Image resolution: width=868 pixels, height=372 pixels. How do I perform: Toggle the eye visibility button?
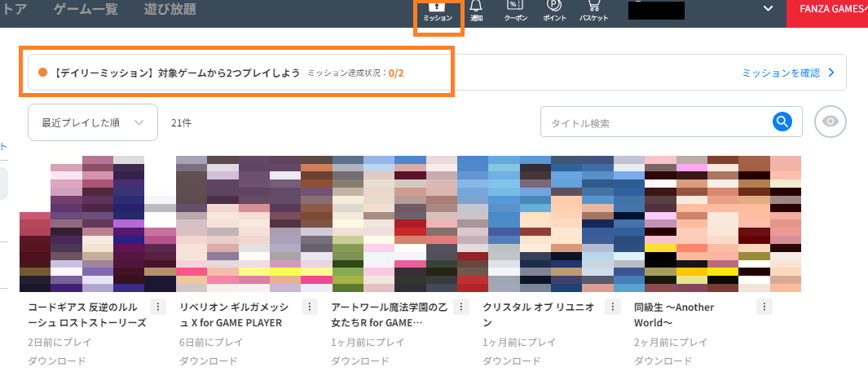click(x=830, y=122)
